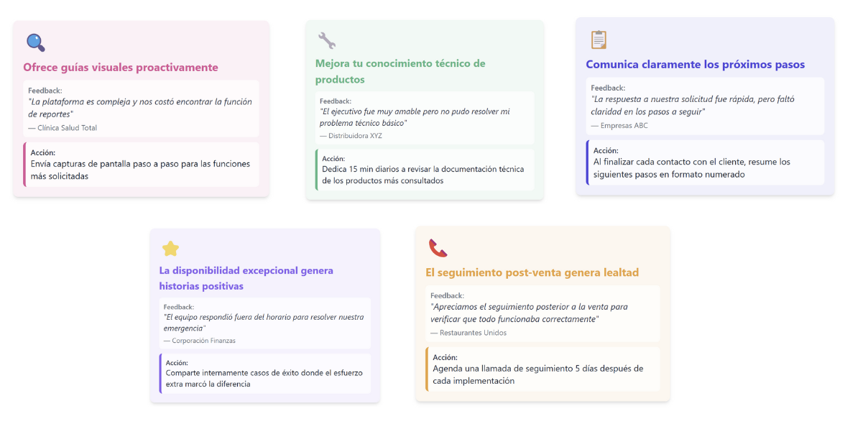This screenshot has width=868, height=424.
Task: Click action 'Agenda una llamada de seguimiento'
Action: 537,374
